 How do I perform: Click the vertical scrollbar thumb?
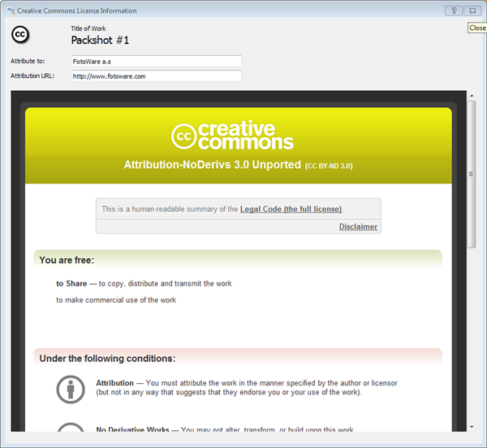pyautogui.click(x=472, y=174)
